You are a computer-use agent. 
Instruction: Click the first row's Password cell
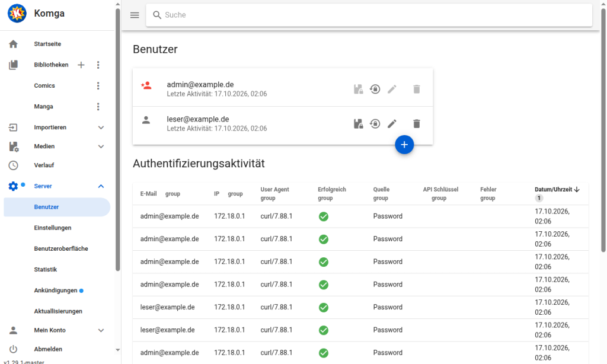pyautogui.click(x=388, y=216)
